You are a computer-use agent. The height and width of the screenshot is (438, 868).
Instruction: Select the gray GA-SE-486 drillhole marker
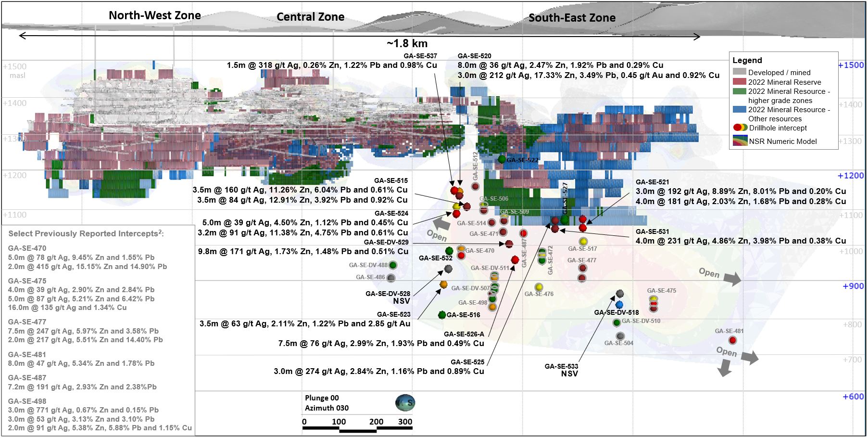pyautogui.click(x=391, y=278)
